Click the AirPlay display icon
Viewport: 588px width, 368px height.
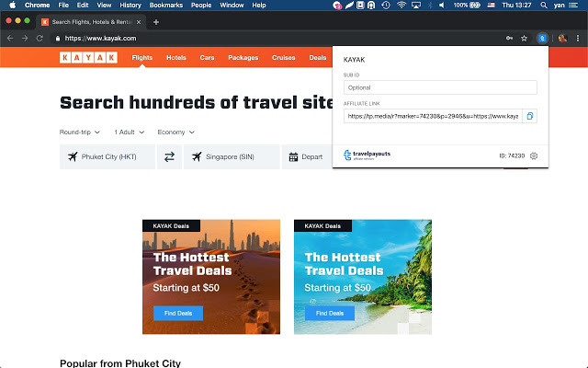point(416,5)
